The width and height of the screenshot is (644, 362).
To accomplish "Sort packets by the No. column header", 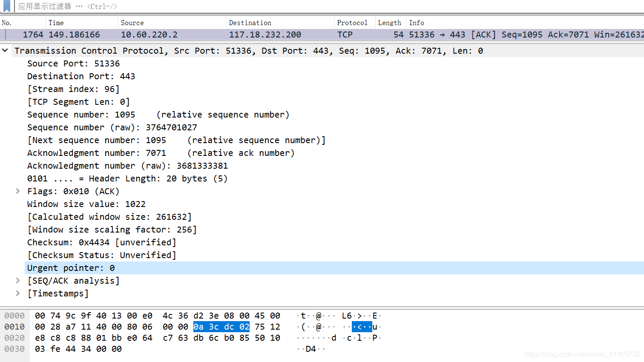I will (23, 23).
